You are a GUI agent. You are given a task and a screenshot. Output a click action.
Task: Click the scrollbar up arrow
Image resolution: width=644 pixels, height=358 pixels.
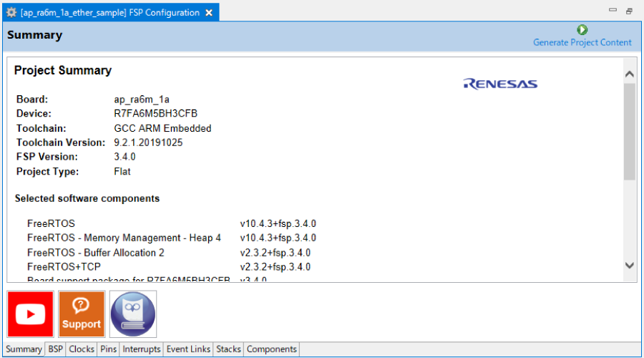coord(629,74)
